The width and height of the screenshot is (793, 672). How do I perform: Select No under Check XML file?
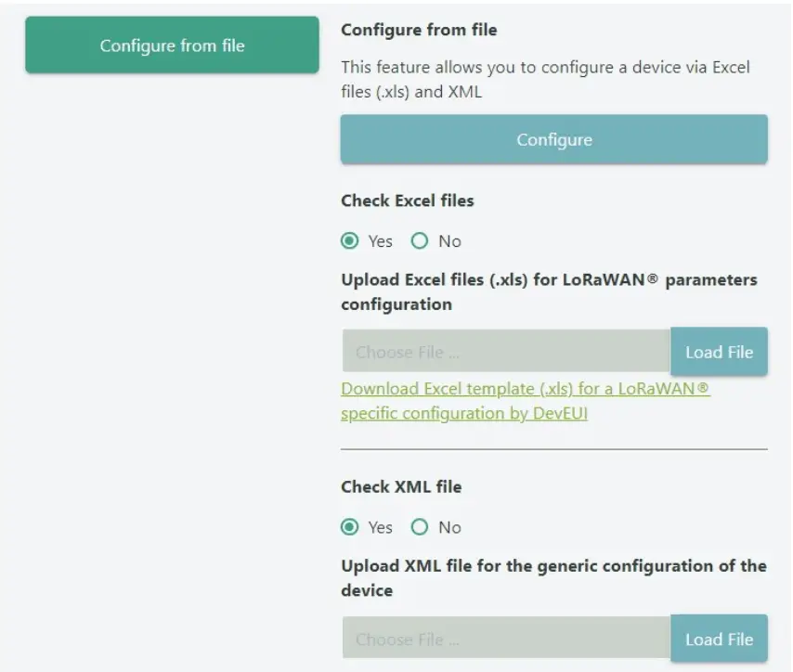click(x=420, y=527)
